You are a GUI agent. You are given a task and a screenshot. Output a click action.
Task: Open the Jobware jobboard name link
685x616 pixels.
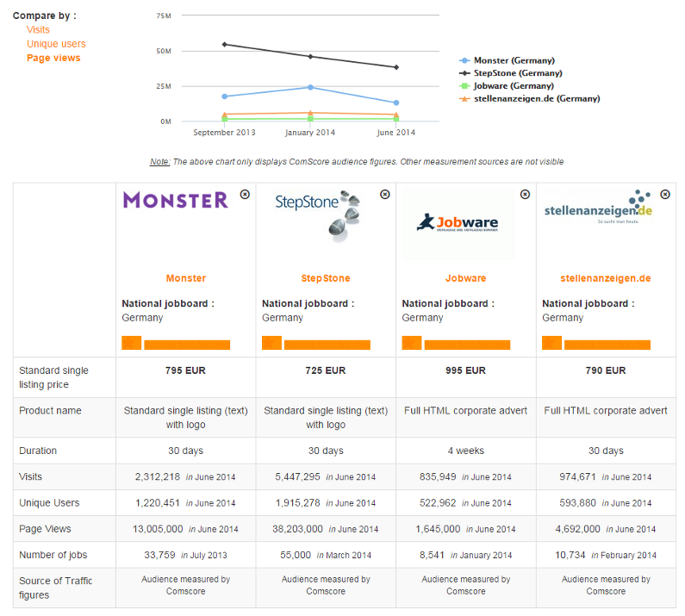[466, 278]
